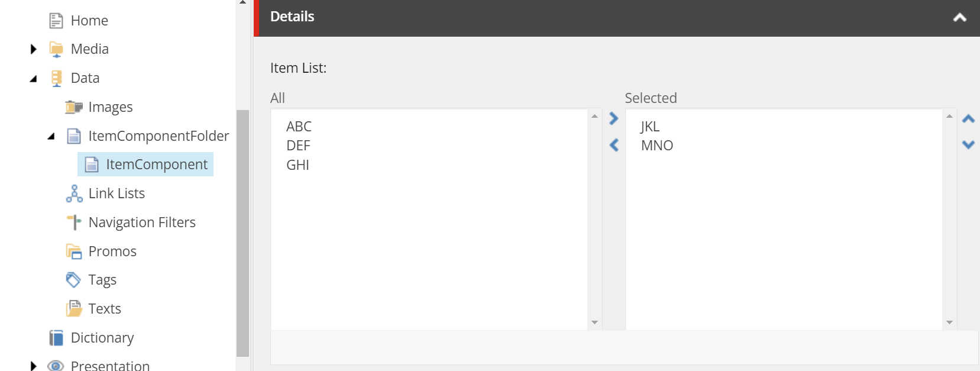
Task: Collapse the Data tree node
Action: (34, 79)
